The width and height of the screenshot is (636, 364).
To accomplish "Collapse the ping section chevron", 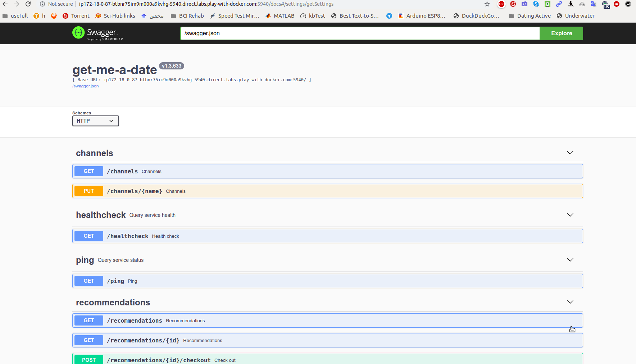I will [x=570, y=260].
